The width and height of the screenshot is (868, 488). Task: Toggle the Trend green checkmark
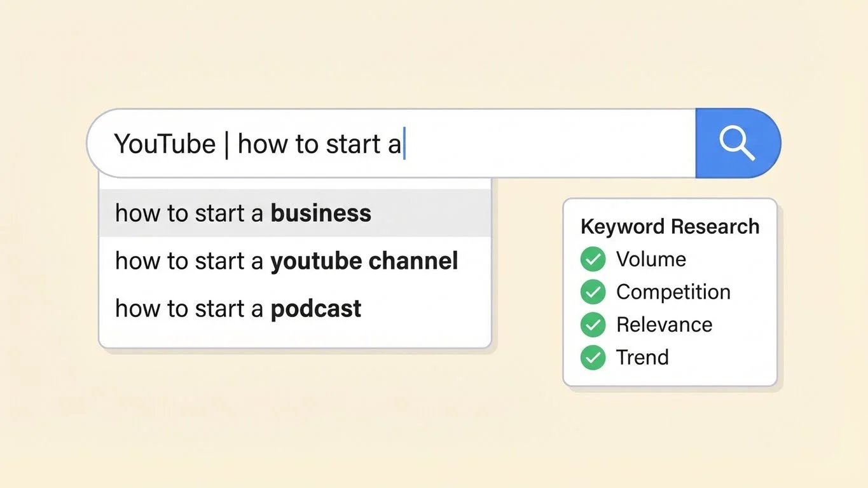pos(593,357)
